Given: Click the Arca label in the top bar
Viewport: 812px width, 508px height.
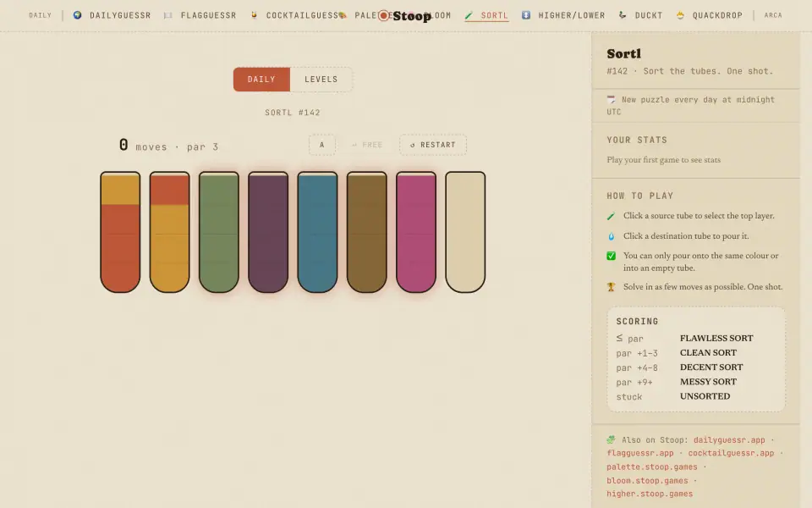Looking at the screenshot, I should point(773,15).
